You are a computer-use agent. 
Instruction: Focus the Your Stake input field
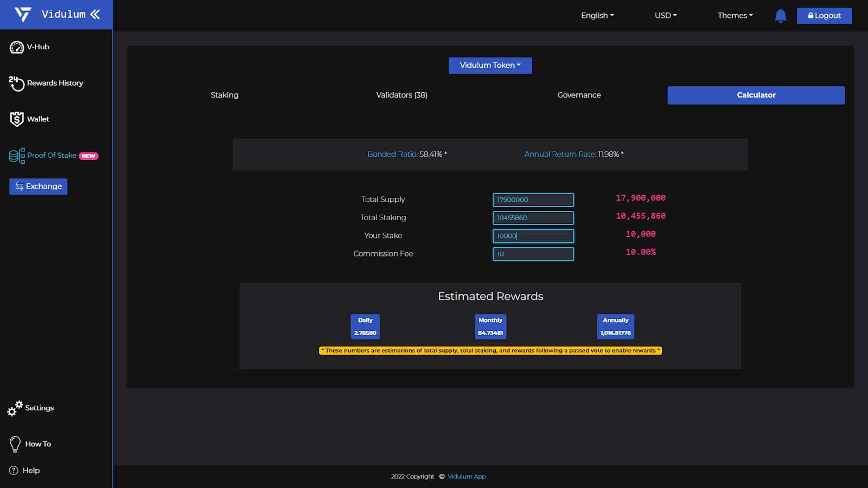tap(533, 236)
